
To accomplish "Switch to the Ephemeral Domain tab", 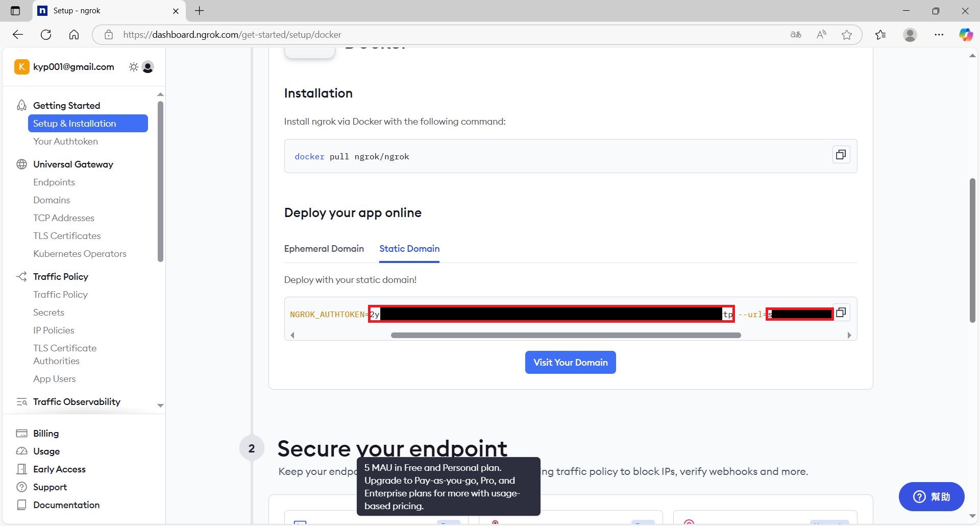I will 324,249.
